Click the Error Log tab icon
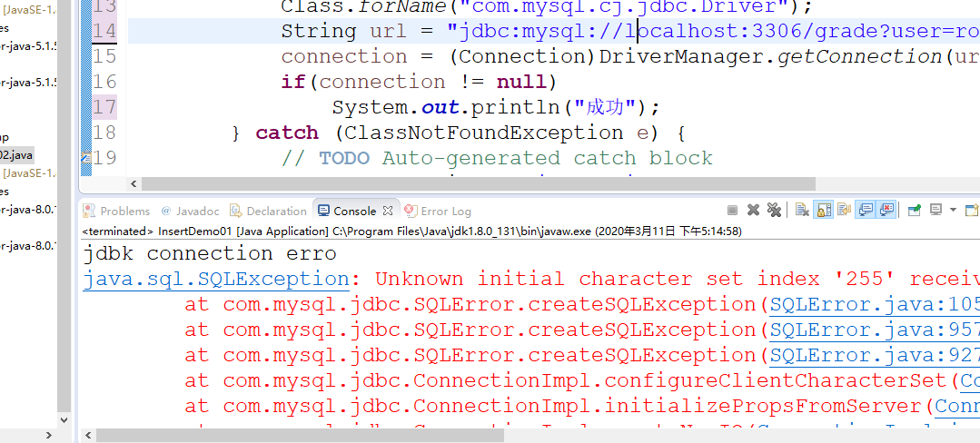 coord(411,211)
